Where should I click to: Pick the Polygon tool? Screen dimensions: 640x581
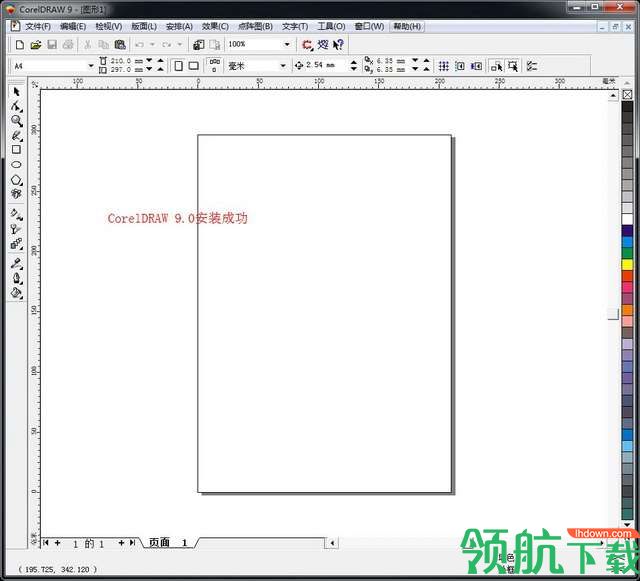coord(16,180)
